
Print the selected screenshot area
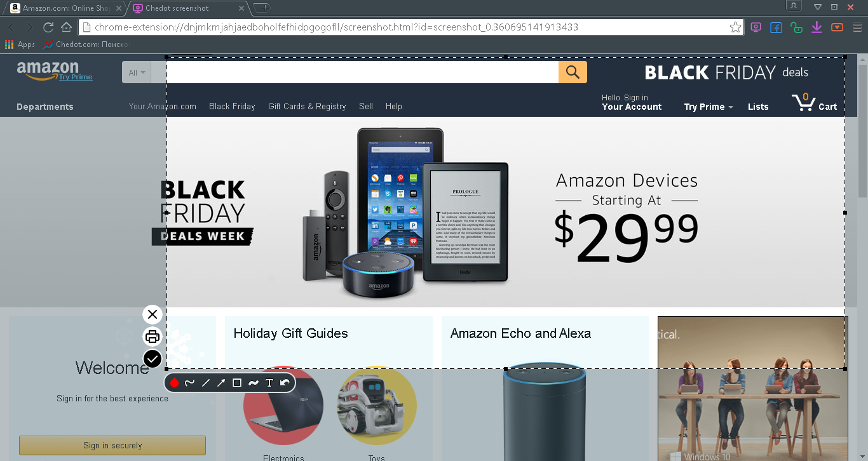[x=153, y=337]
